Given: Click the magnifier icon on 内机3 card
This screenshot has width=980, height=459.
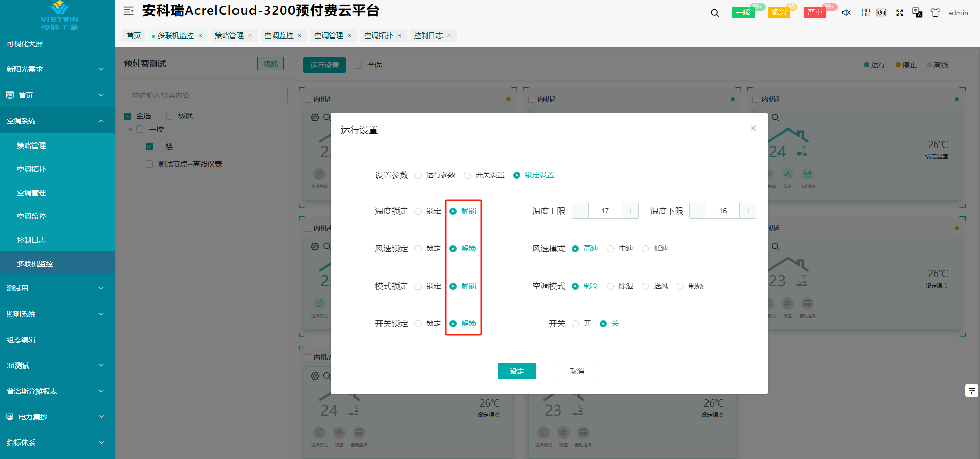Looking at the screenshot, I should coord(776,118).
